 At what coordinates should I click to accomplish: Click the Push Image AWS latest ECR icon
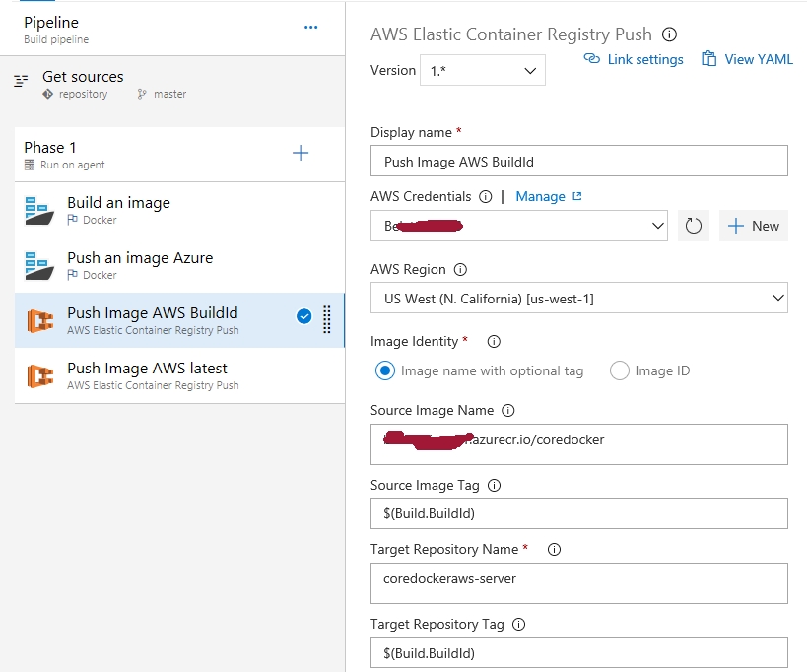pyautogui.click(x=40, y=376)
